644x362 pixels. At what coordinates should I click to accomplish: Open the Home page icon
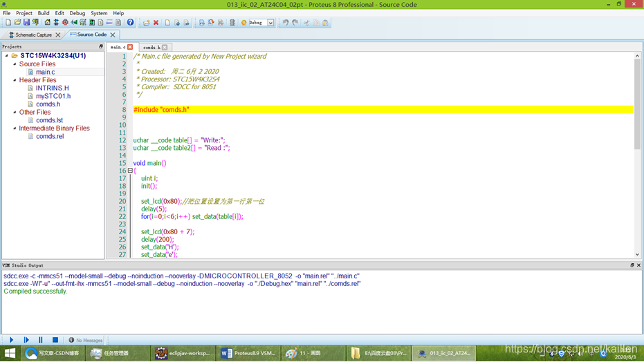tap(47, 23)
